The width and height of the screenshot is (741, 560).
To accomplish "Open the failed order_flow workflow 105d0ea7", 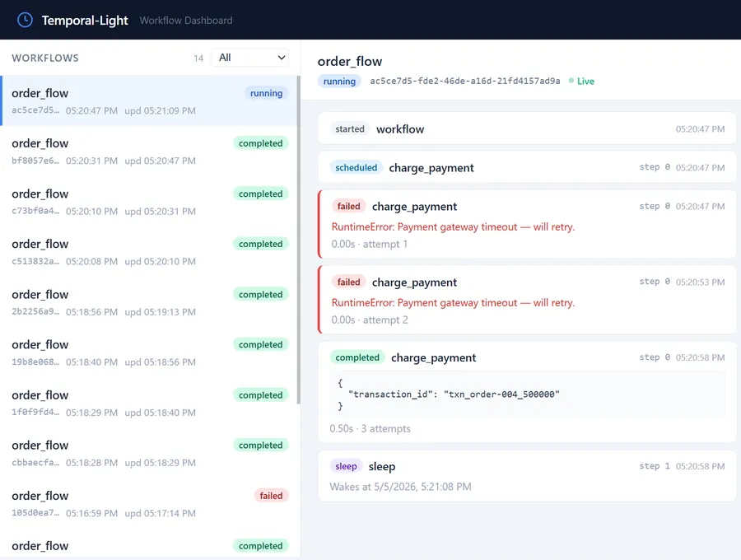I will pyautogui.click(x=149, y=504).
